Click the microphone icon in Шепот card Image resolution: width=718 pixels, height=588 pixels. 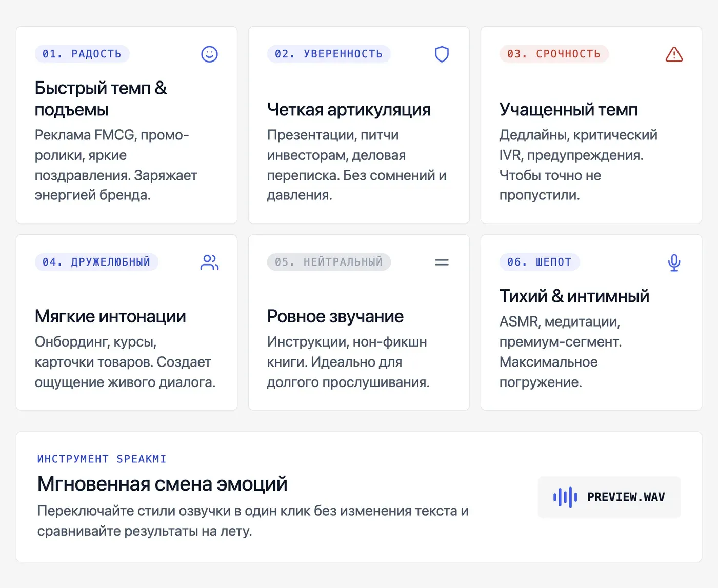coord(674,262)
